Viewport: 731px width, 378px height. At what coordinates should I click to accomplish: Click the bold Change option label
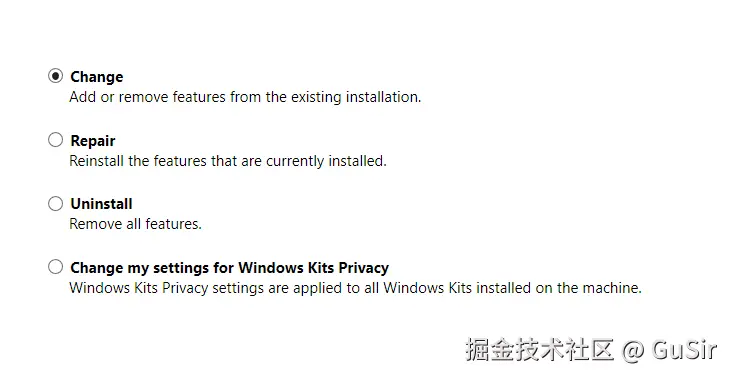point(97,76)
